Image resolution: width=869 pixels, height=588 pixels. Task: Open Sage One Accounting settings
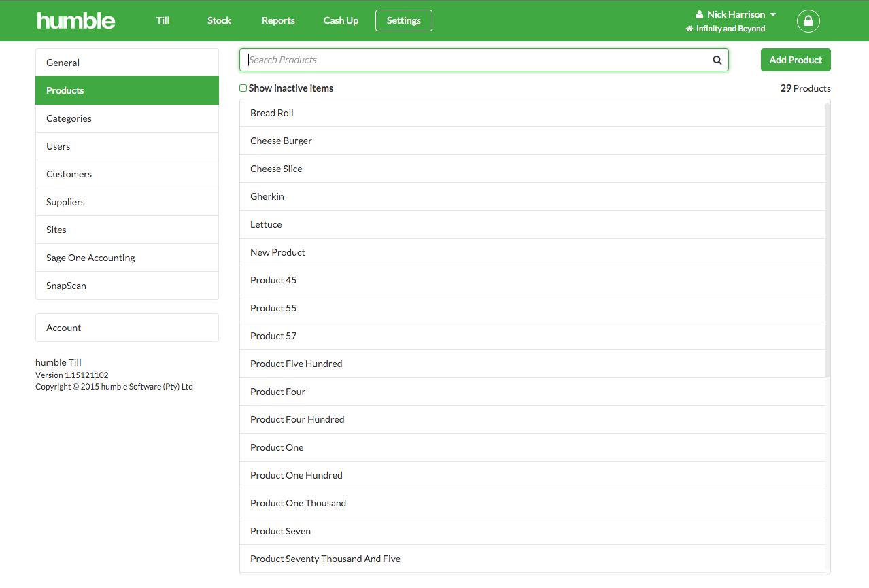(127, 258)
